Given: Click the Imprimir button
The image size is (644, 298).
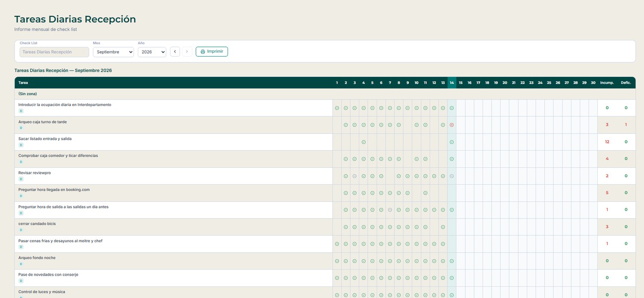Looking at the screenshot, I should click(212, 52).
